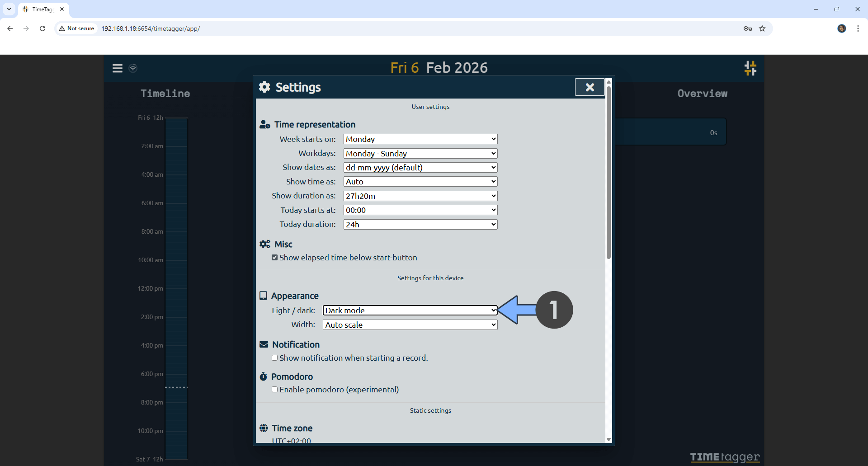Viewport: 868px width, 466px height.
Task: Close the TimeTagger browser tab
Action: (62, 9)
